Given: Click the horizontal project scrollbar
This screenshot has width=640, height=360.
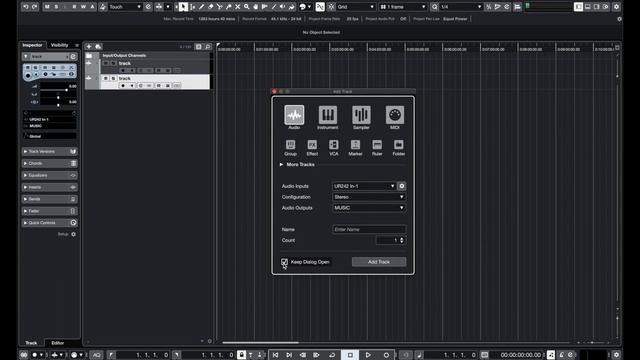Looking at the screenshot, I should click(260, 342).
